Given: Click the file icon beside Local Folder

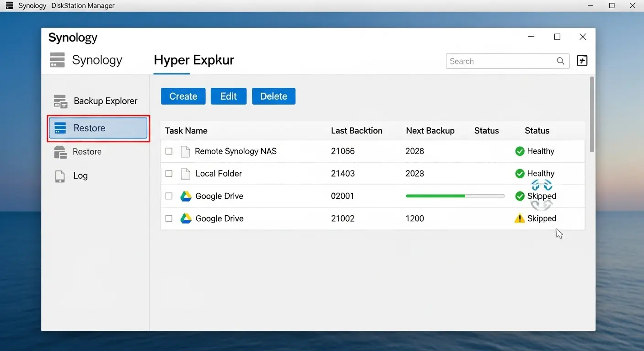Looking at the screenshot, I should pos(185,174).
